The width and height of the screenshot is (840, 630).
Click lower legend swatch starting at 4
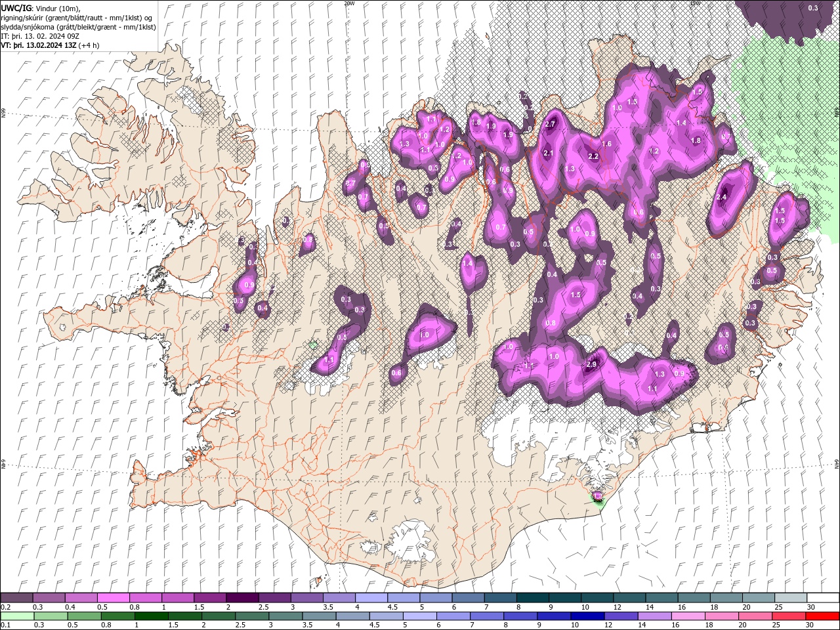(x=352, y=616)
